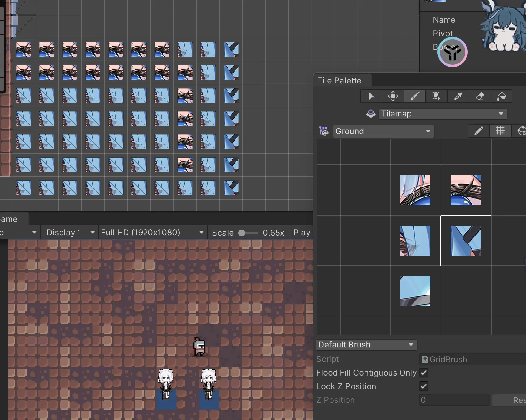526x420 pixels.
Task: Choose the Flood Fill bucket tool
Action: tap(502, 96)
